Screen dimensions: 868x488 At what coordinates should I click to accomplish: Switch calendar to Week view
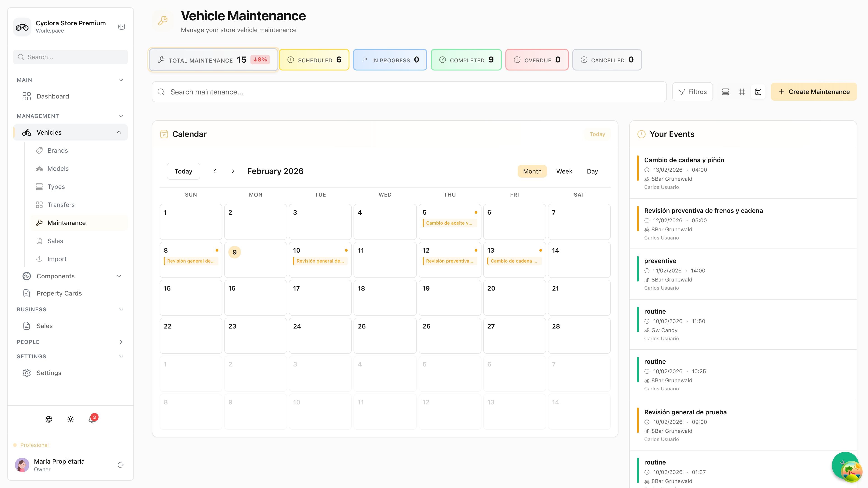(x=564, y=171)
